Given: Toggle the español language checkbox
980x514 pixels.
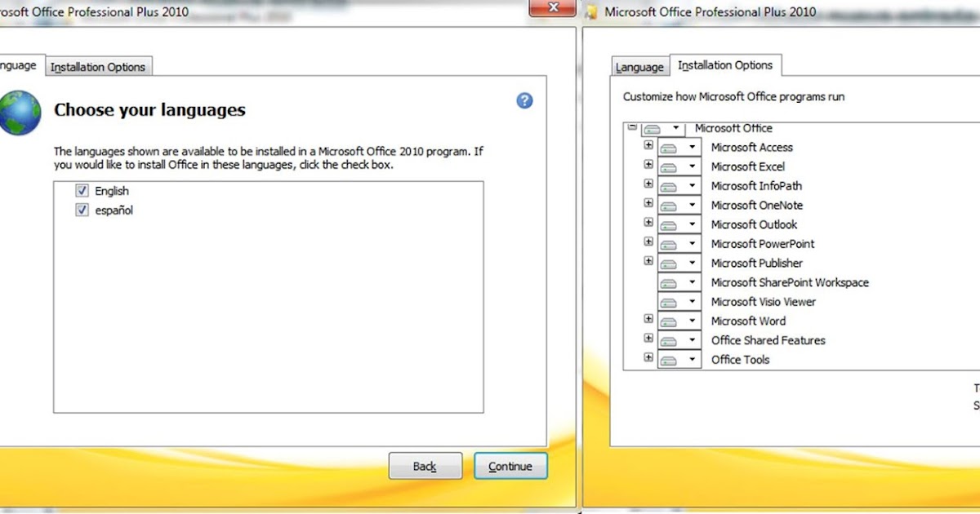Looking at the screenshot, I should (x=82, y=210).
